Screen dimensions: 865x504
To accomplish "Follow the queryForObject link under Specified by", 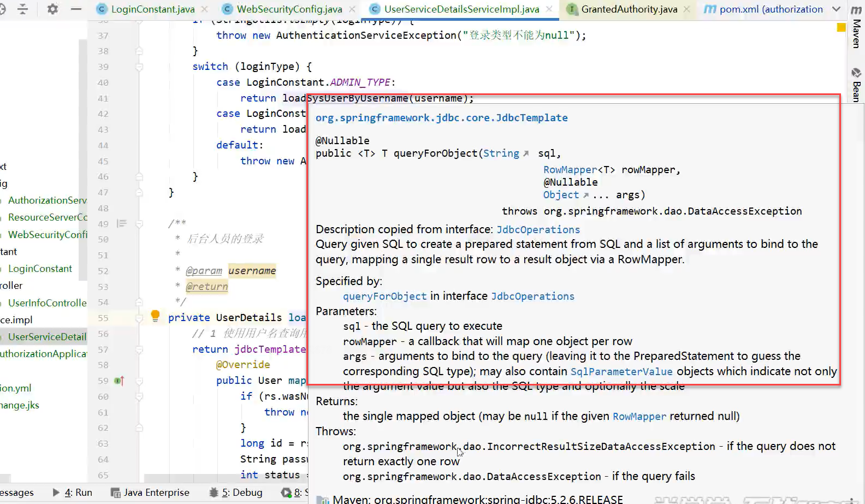I will 384,297.
